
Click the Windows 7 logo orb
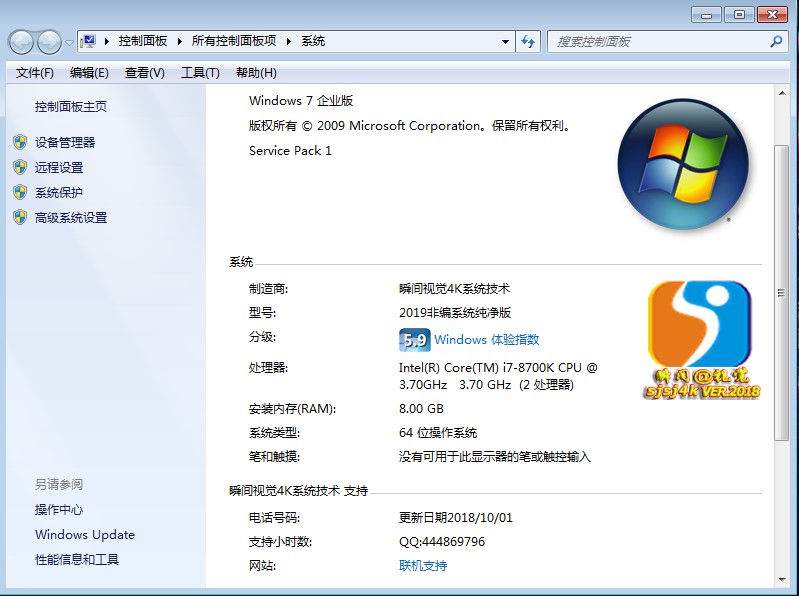coord(683,164)
